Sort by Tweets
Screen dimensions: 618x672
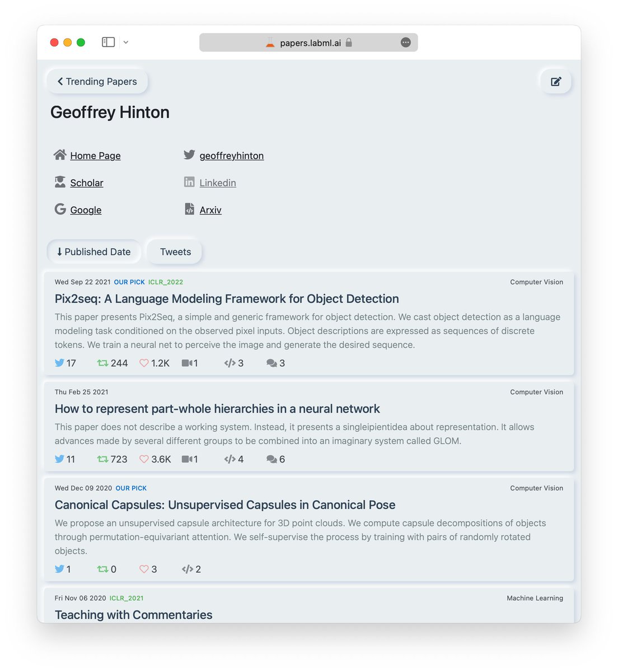pyautogui.click(x=175, y=252)
